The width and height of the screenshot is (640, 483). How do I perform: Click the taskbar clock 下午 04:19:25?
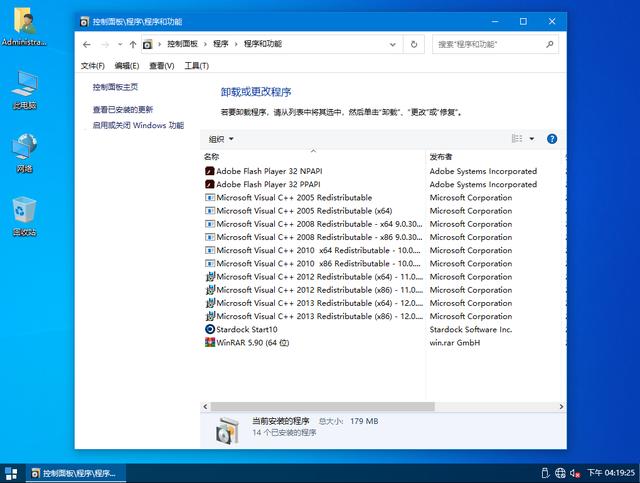click(611, 473)
